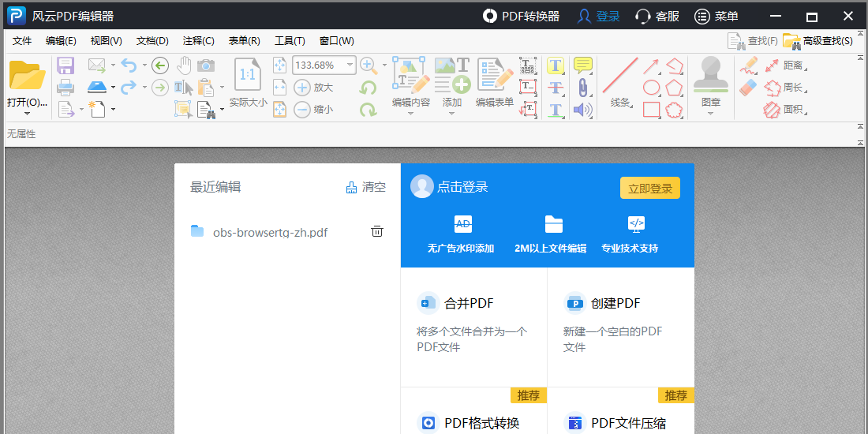Image resolution: width=868 pixels, height=434 pixels.
Task: Delete obs-browsertg-zh.pdf entry with trash icon
Action: 377,231
